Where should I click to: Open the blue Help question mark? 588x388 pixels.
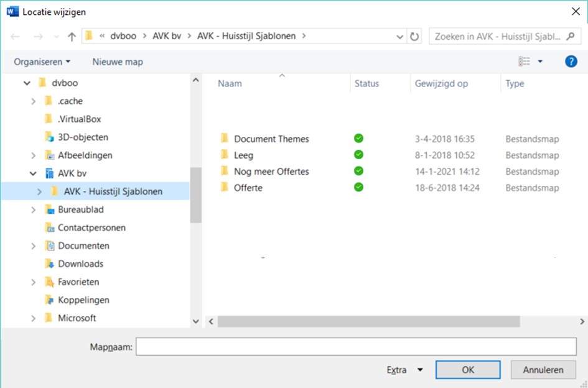(x=571, y=61)
